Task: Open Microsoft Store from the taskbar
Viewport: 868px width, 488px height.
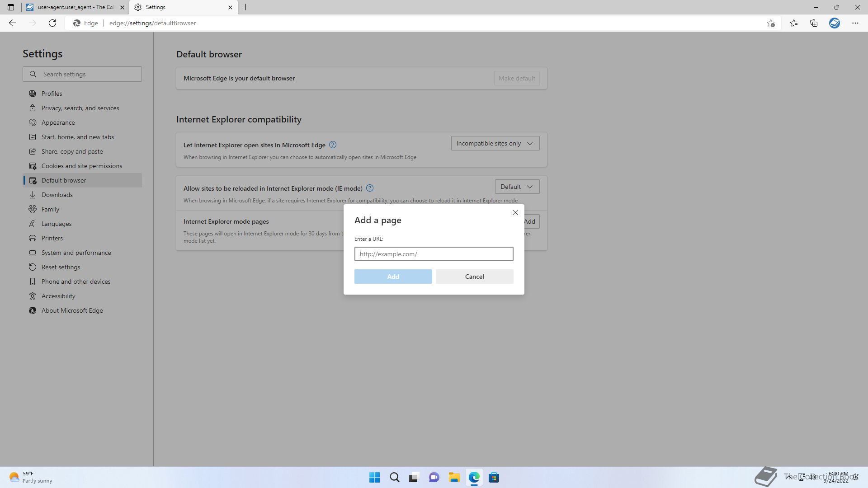Action: [x=494, y=478]
